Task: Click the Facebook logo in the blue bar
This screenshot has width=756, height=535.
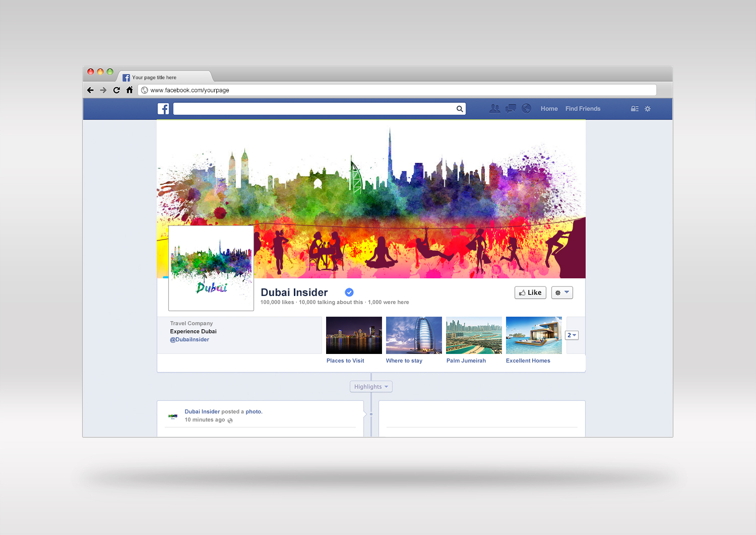Action: [x=163, y=108]
